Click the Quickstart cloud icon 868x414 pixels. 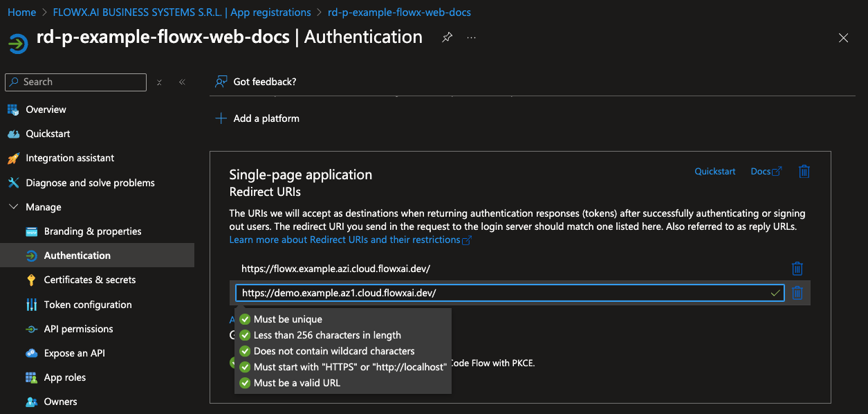(13, 134)
